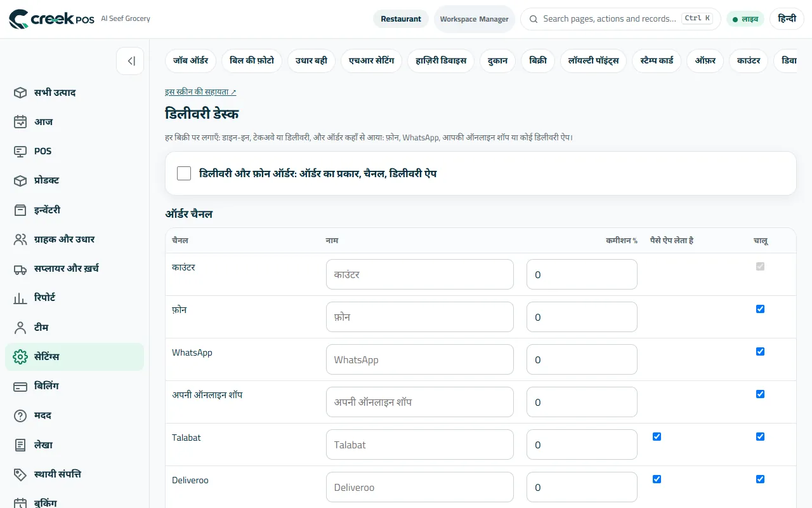The image size is (812, 508).
Task: Click the सभी उत्पाद box icon in sidebar
Action: click(x=20, y=93)
